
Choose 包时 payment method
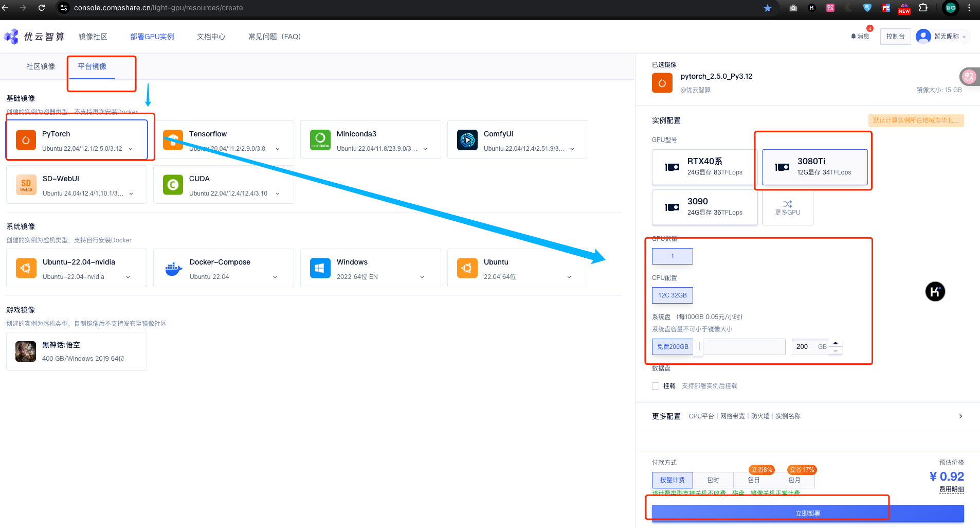pyautogui.click(x=713, y=480)
